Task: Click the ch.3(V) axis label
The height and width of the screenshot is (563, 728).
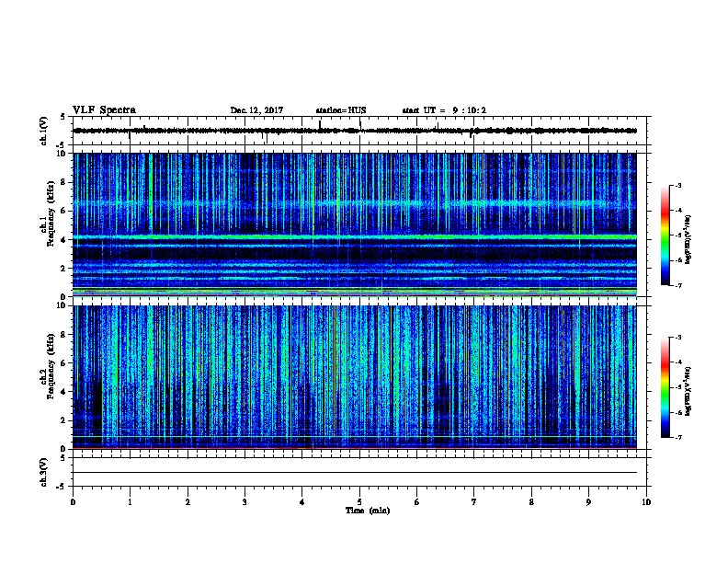Action: (44, 472)
